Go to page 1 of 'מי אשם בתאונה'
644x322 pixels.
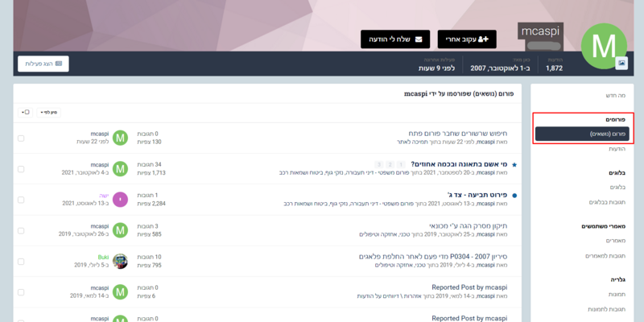click(x=402, y=165)
